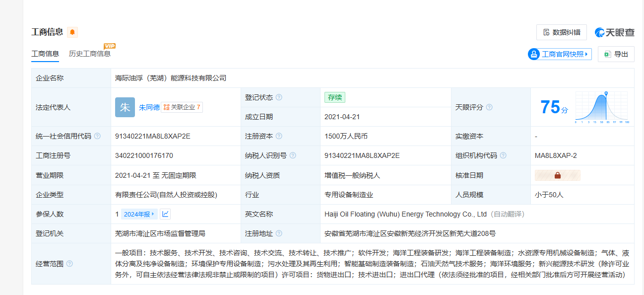Click the locked 核准日期 icon
Viewport: 644px width, 295px height.
558,175
